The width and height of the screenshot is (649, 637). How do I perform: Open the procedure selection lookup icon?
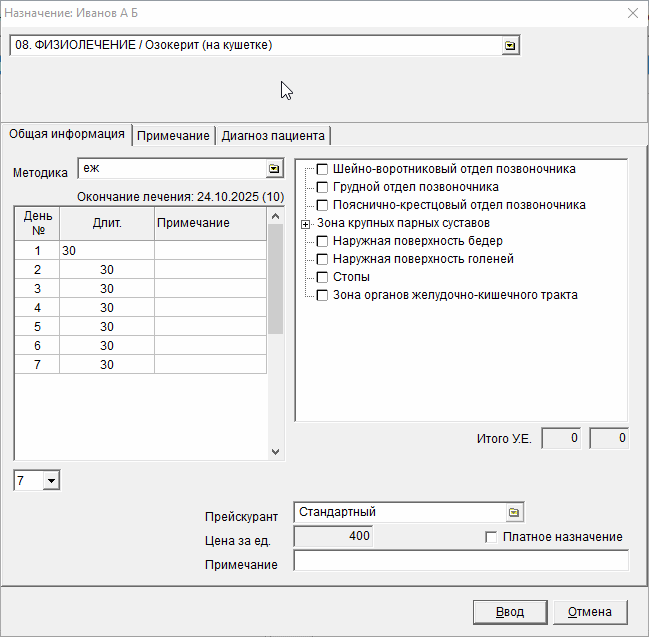(x=510, y=46)
